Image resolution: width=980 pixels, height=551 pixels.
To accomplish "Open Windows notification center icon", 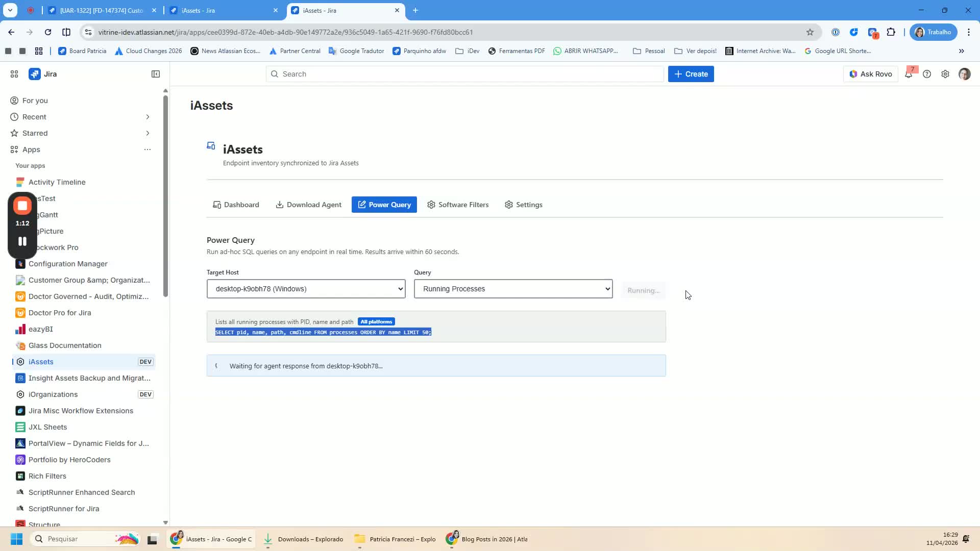I will click(x=966, y=539).
